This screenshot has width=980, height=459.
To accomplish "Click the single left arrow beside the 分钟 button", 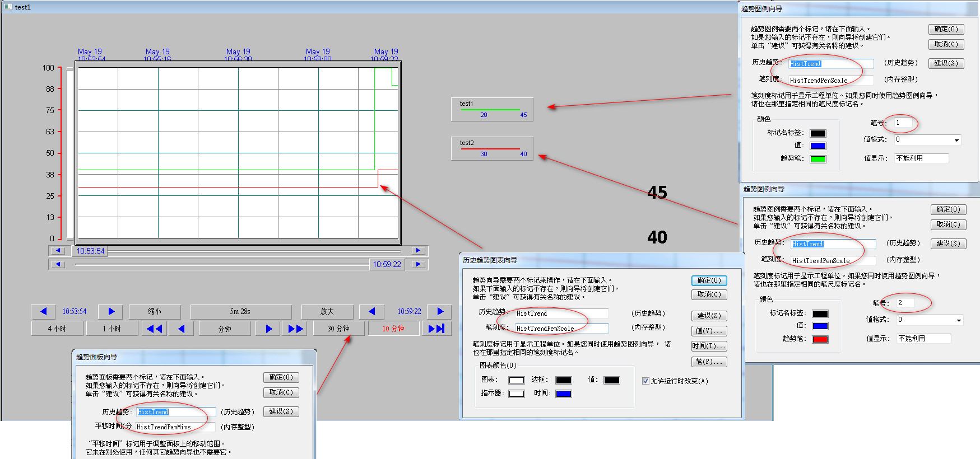I will [182, 329].
